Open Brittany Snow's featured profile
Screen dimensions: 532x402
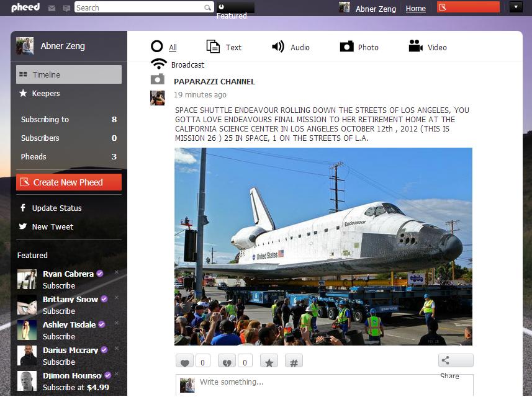click(70, 299)
